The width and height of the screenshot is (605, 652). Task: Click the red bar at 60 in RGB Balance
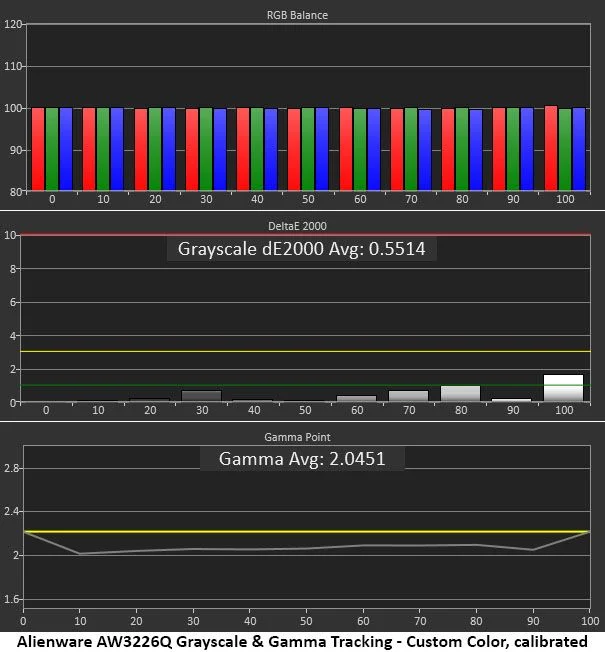coord(346,149)
